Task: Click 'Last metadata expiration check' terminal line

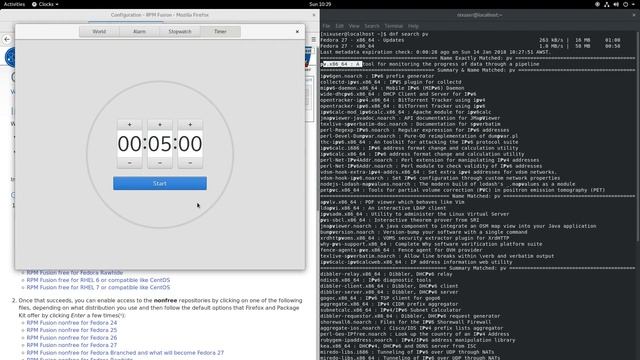Action: click(x=436, y=52)
